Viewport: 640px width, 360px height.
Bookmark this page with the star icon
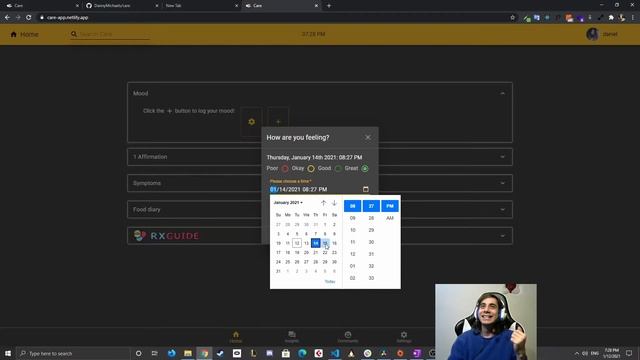pos(513,18)
